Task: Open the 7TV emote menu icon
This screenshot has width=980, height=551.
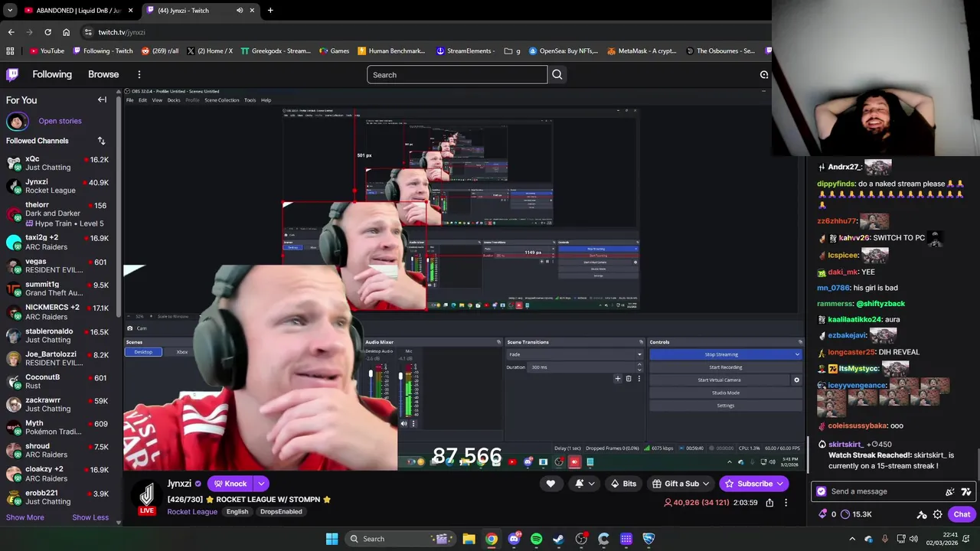Action: [966, 491]
